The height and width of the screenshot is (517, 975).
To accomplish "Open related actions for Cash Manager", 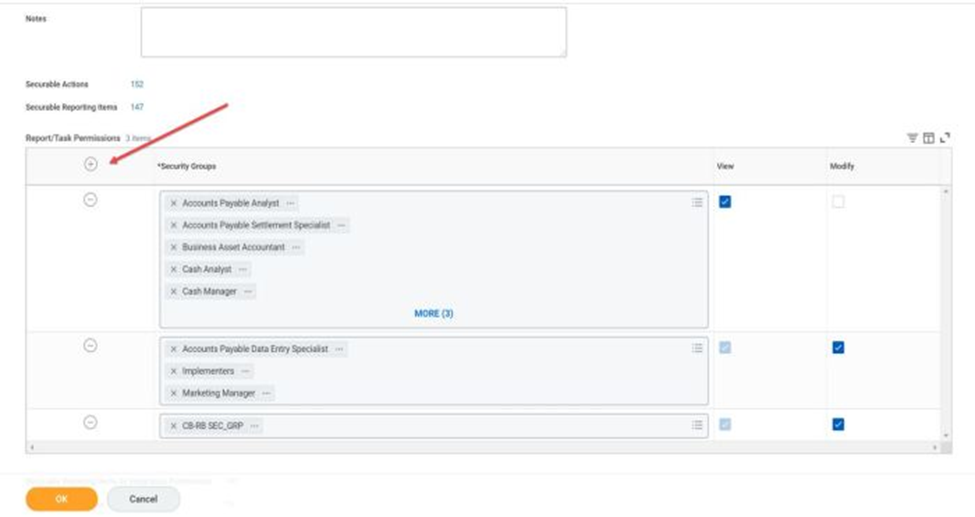I will [x=248, y=292].
